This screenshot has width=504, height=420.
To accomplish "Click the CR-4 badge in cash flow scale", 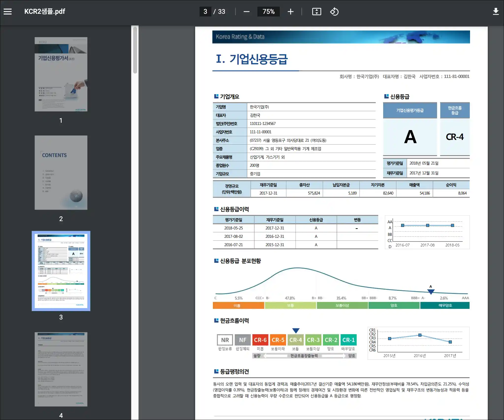I will pyautogui.click(x=296, y=340).
